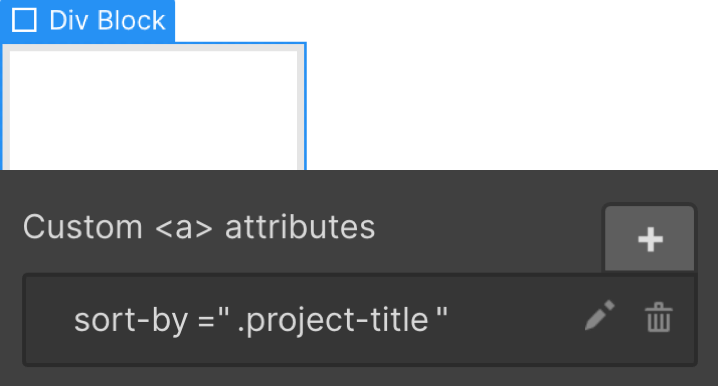Click the ".project-title" attribute value
Image resolution: width=718 pixels, height=386 pixels.
333,321
